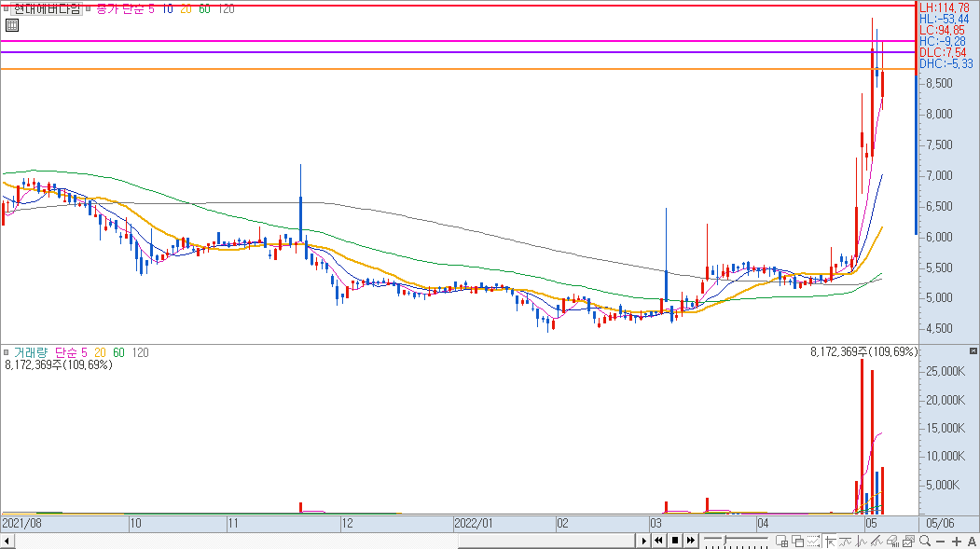
Task: Click the 거래량 volume indicator label
Action: [x=31, y=352]
